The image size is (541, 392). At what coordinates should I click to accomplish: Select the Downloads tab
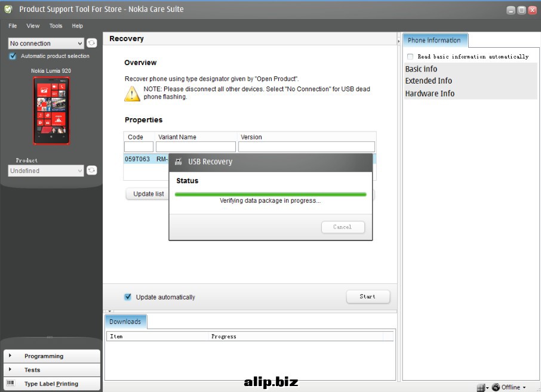(125, 322)
